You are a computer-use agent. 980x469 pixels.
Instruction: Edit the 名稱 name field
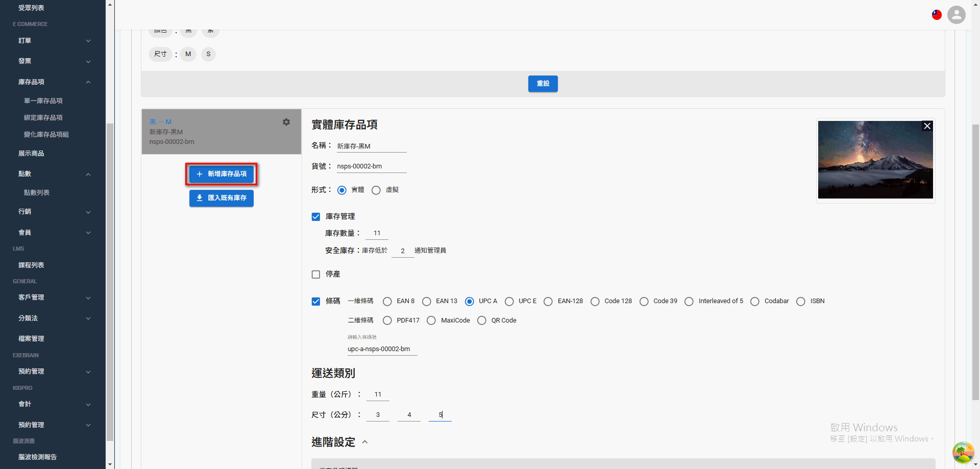tap(372, 146)
